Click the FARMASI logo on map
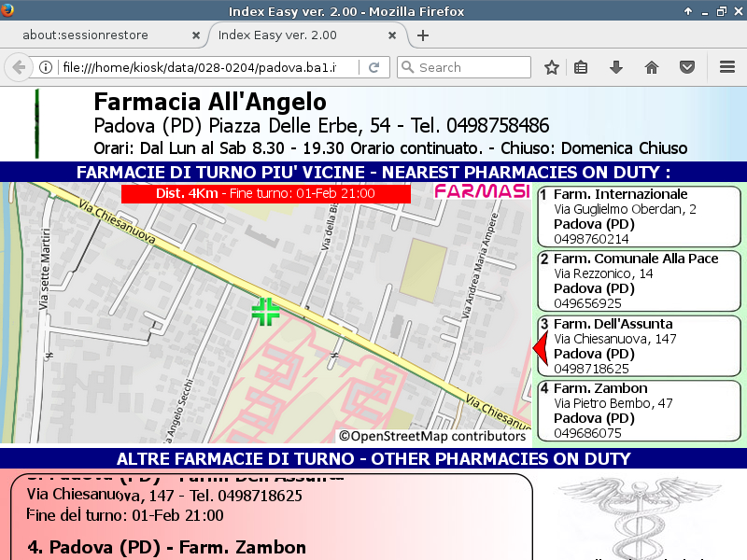This screenshot has width=747, height=560. tap(482, 191)
